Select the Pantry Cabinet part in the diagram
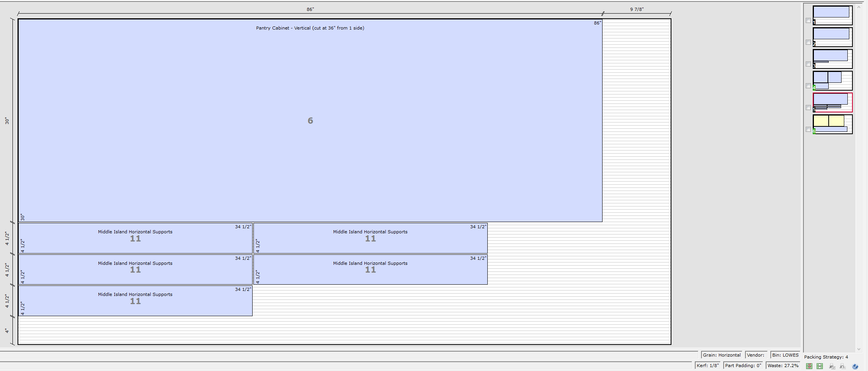This screenshot has width=868, height=371. tap(309, 121)
